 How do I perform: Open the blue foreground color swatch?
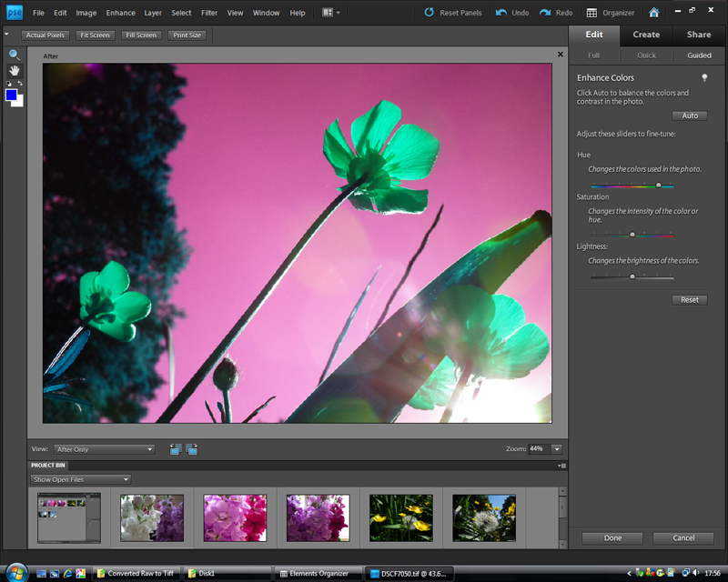pos(11,95)
